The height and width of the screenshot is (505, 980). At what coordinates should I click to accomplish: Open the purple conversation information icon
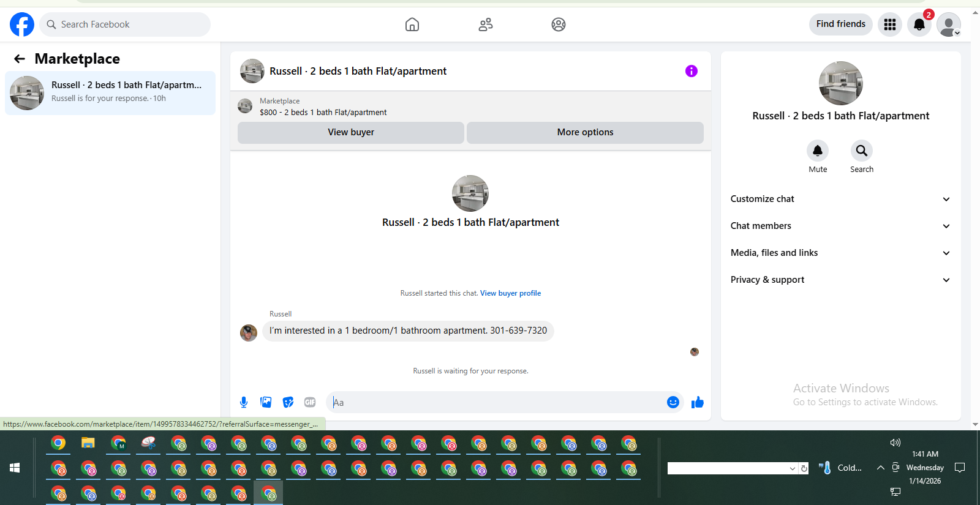[x=692, y=71]
